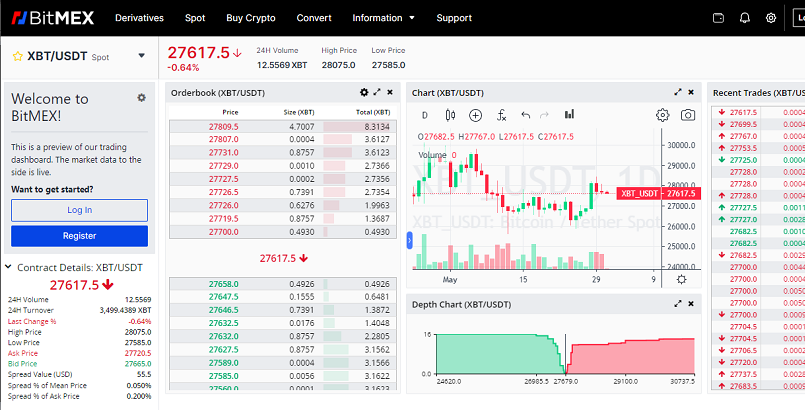The image size is (805, 410).
Task: Open the Welcome panel gear settings
Action: click(x=142, y=97)
